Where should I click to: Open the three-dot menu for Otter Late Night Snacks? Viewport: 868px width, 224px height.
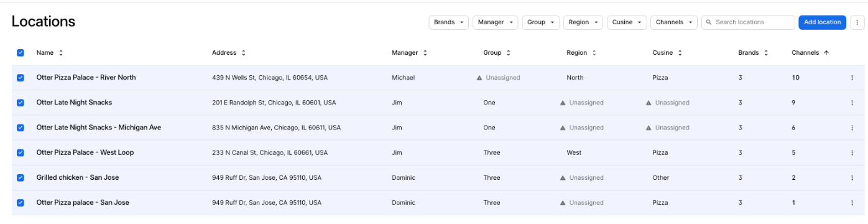click(x=852, y=103)
